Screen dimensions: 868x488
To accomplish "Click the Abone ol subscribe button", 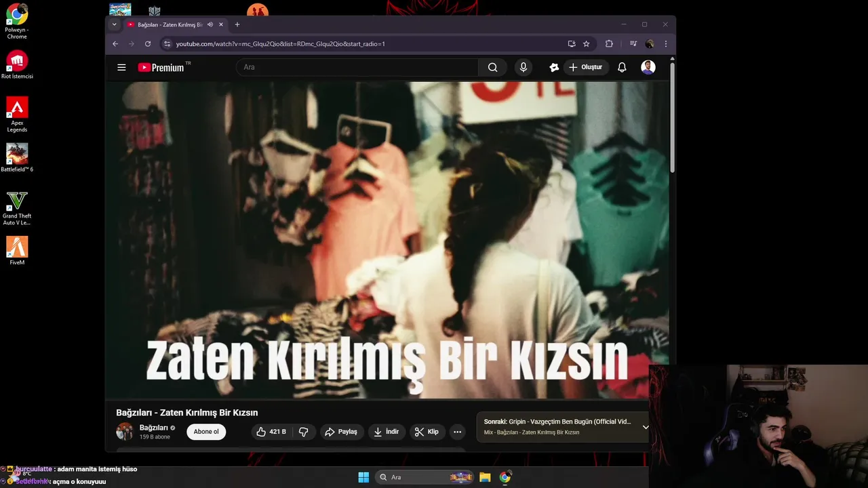I will pyautogui.click(x=206, y=432).
